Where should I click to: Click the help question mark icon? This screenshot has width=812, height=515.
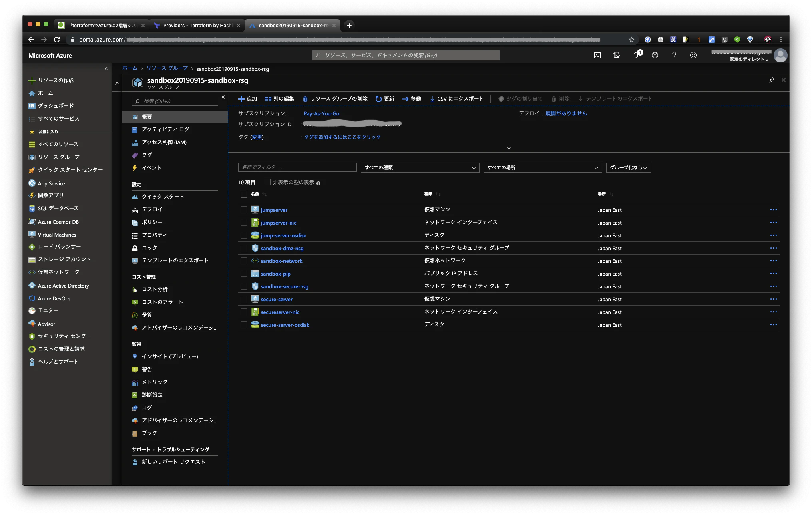(x=674, y=55)
